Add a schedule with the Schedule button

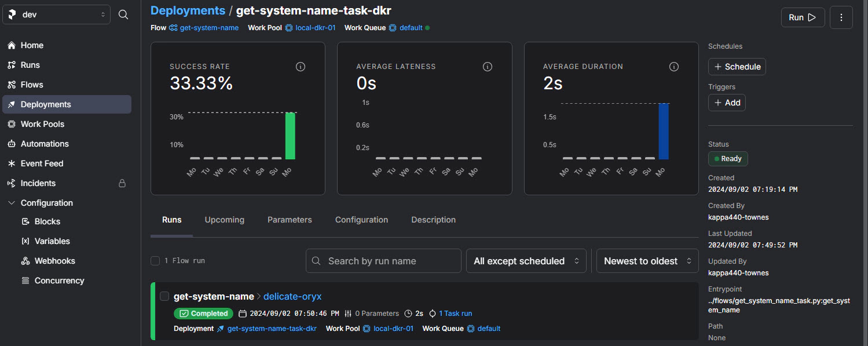[x=737, y=67]
